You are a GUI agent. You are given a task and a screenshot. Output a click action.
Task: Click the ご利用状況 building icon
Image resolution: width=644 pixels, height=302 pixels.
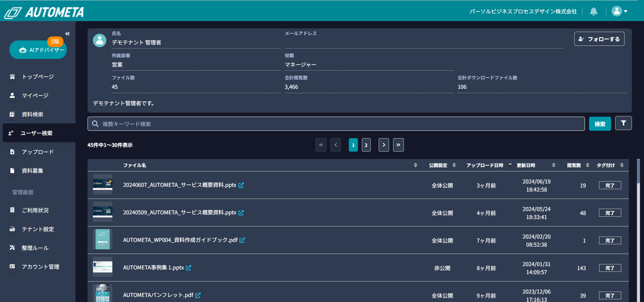(12, 210)
